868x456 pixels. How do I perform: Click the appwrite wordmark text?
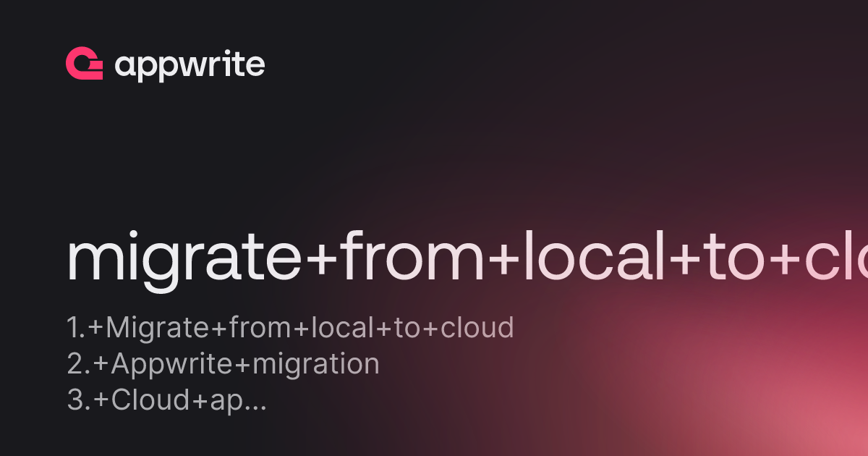point(190,66)
